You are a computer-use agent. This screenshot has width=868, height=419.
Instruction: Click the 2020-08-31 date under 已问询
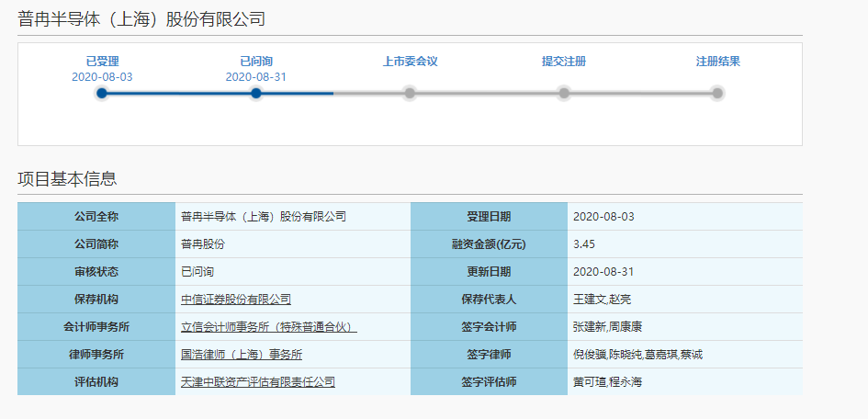click(256, 77)
